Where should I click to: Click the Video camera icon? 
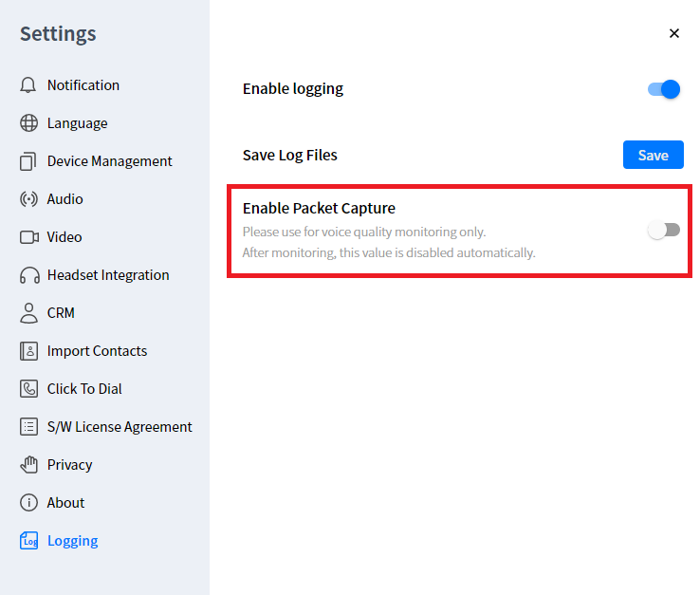pos(28,237)
